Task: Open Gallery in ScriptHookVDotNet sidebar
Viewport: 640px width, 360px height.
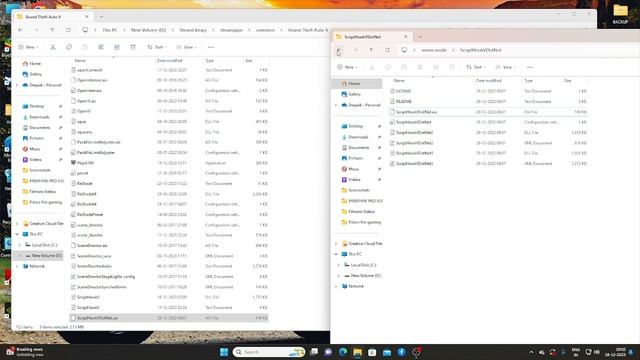Action: tap(354, 94)
